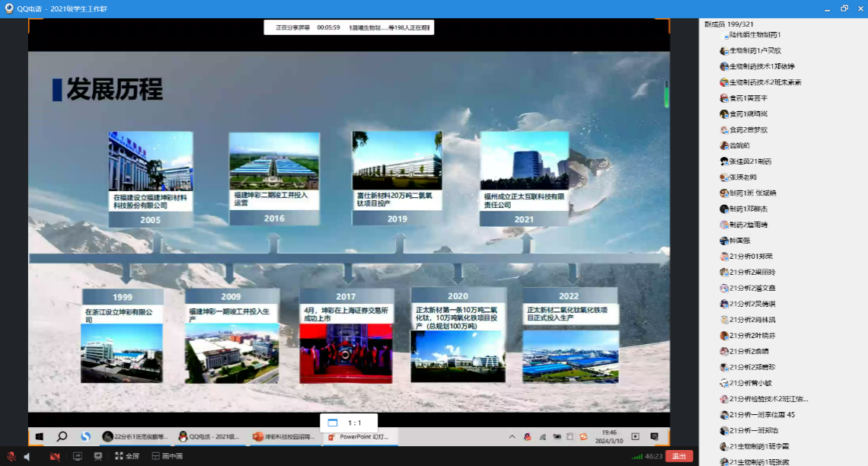Click the screen share icon

77,456
